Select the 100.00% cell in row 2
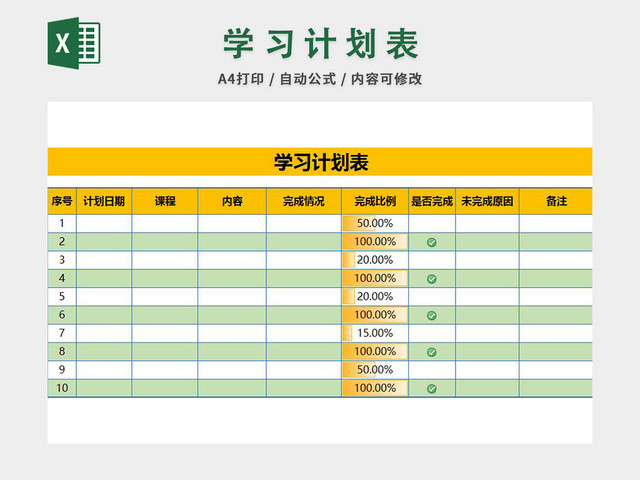640x480 pixels. (x=375, y=242)
